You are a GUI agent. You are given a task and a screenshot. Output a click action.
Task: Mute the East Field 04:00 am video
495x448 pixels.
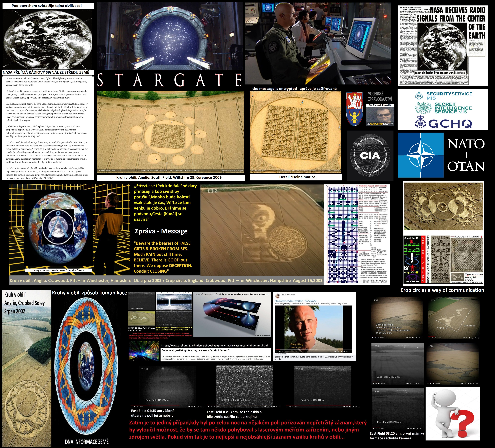(x=379, y=384)
